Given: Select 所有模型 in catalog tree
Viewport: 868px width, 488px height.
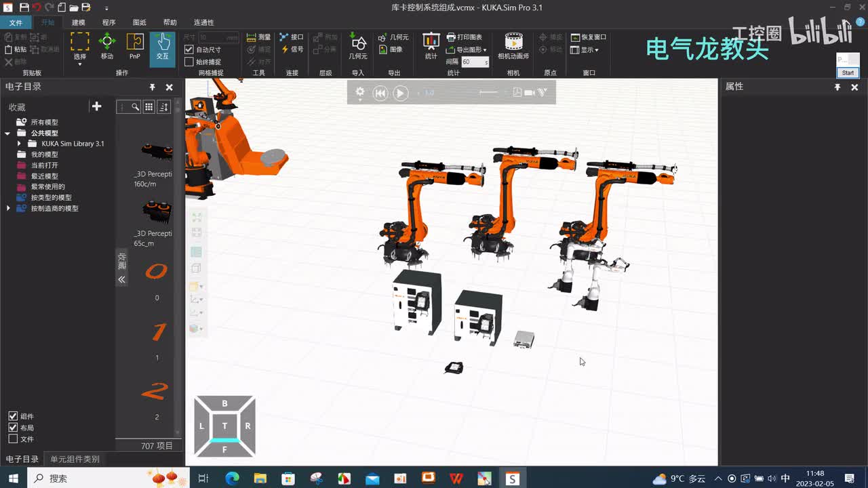Looking at the screenshot, I should coord(44,122).
